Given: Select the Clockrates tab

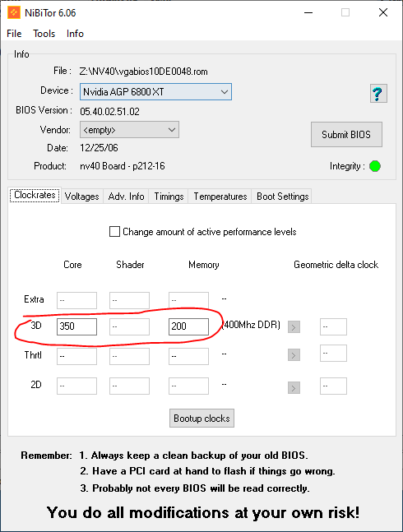Looking at the screenshot, I should pyautogui.click(x=35, y=196).
